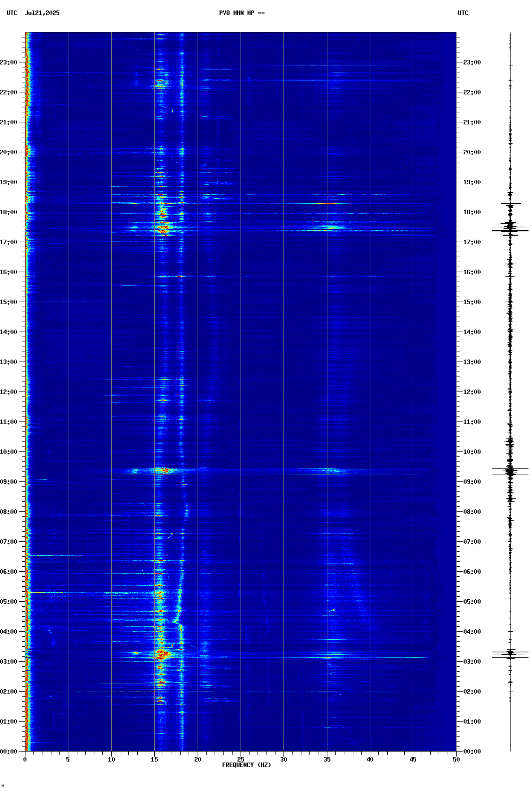
Task: Click the 20 Hz frequency tick label
Action: (198, 760)
